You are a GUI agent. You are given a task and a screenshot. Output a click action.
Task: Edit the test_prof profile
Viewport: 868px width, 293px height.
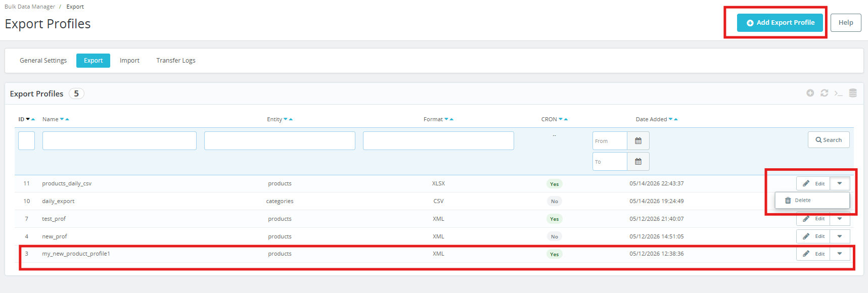pyautogui.click(x=813, y=219)
